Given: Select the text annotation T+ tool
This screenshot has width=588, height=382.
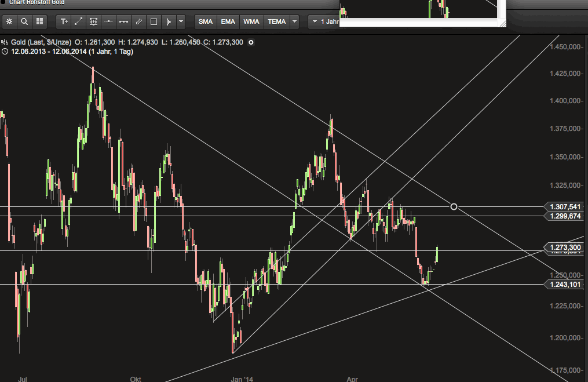Looking at the screenshot, I should coord(64,21).
